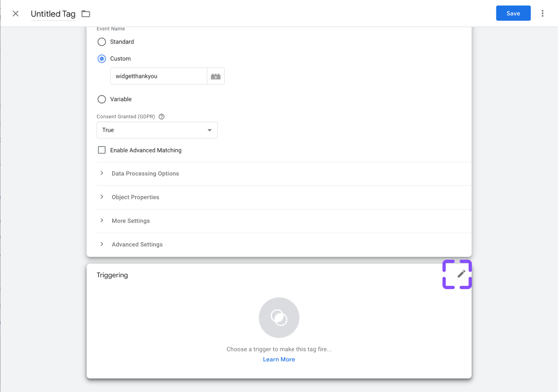This screenshot has width=558, height=392.
Task: Expand More Settings section
Action: click(131, 221)
